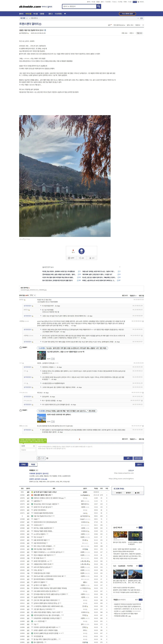The width and height of the screenshot is (163, 644).
Task: Click MY갤로그 in login box
Action: [x=119, y=493]
